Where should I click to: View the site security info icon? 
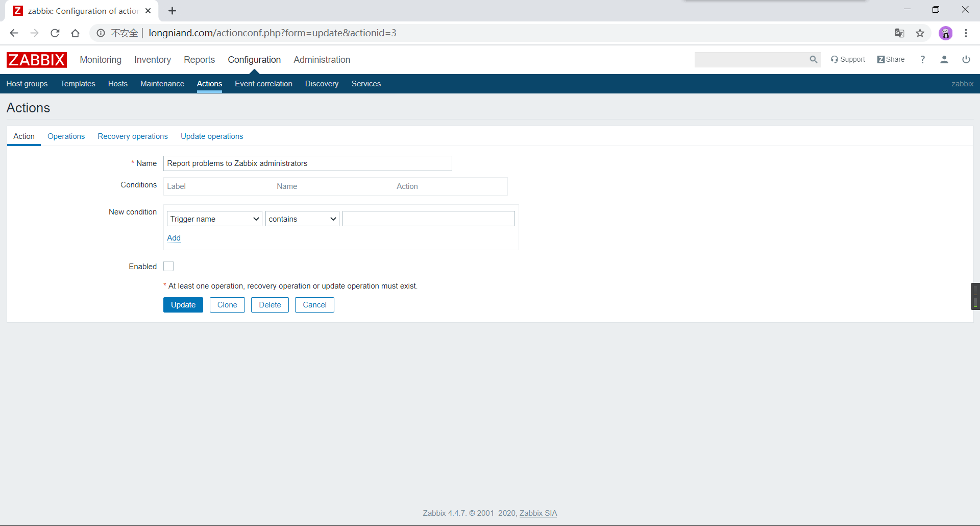101,33
